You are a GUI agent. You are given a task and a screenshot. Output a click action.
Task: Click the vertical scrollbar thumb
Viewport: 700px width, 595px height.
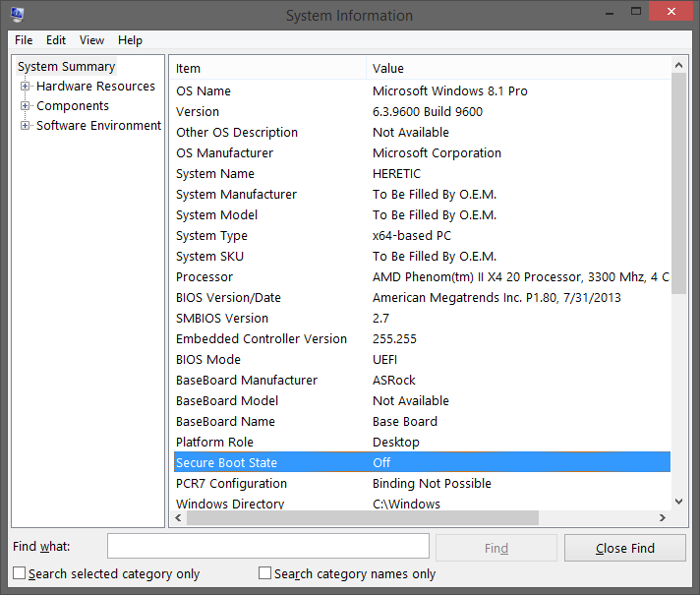678,184
